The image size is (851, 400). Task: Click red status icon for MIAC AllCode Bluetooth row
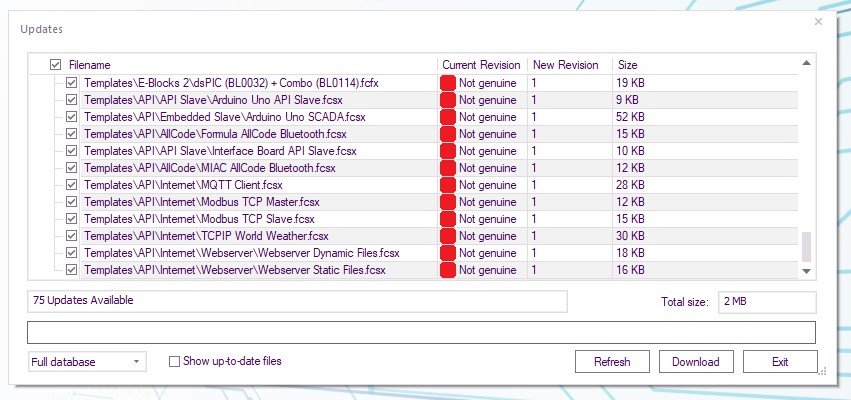[448, 168]
